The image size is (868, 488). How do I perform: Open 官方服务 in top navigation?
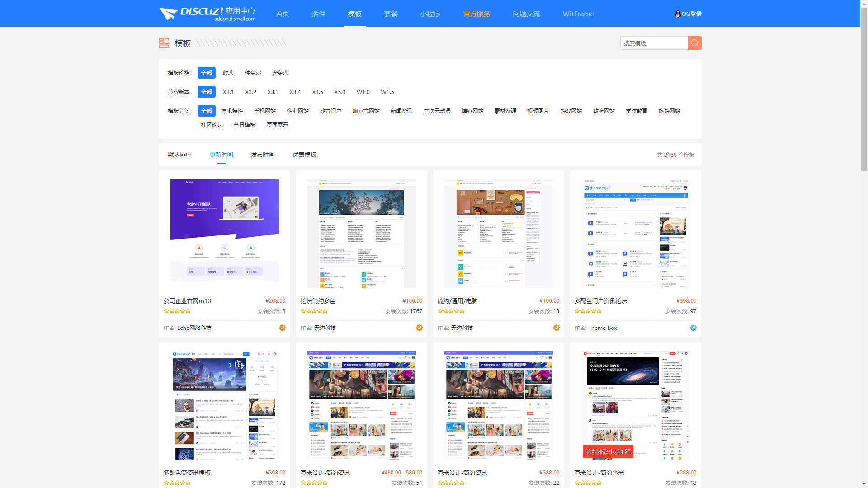tap(476, 14)
